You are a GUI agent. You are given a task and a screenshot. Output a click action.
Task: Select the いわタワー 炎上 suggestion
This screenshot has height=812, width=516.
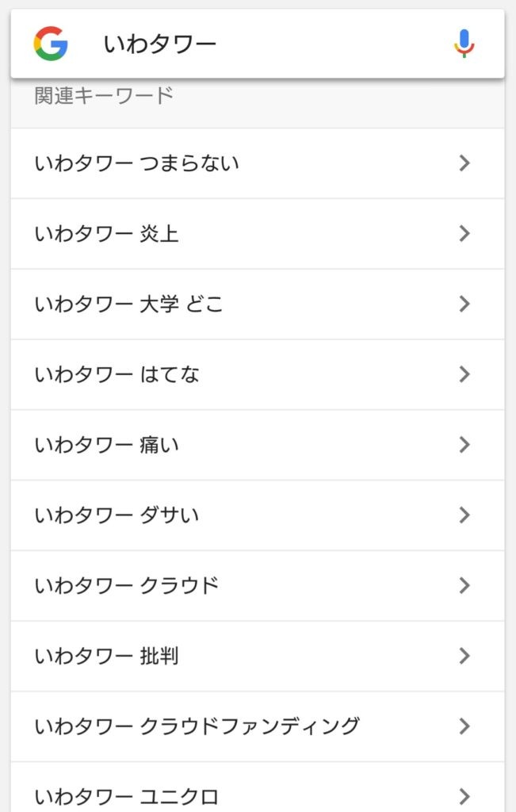tap(258, 234)
